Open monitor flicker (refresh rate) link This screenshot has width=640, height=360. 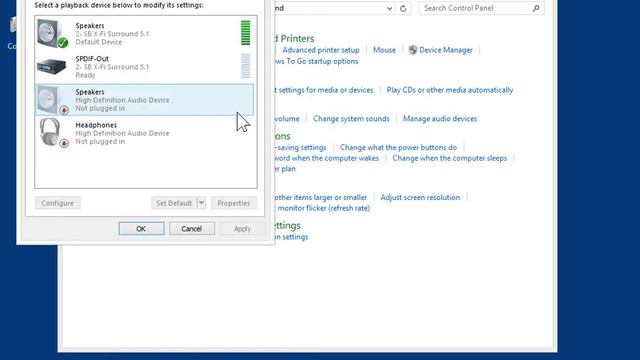(x=323, y=208)
